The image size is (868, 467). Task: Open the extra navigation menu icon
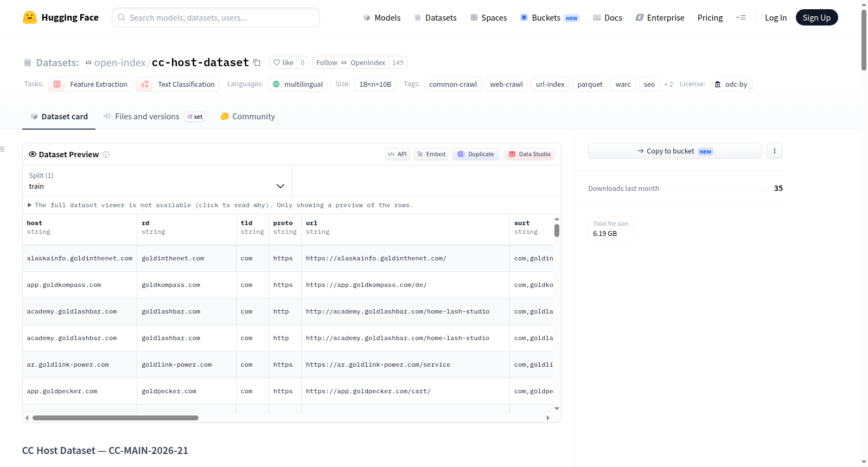pos(741,17)
